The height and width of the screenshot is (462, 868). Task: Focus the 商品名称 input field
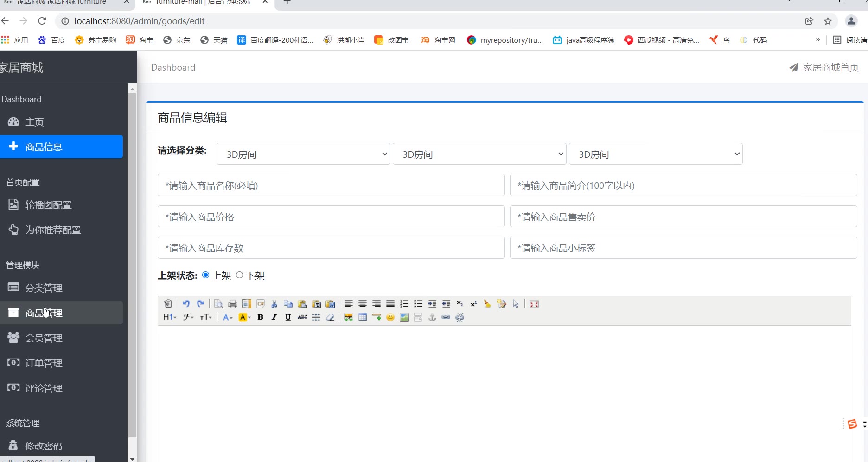pyautogui.click(x=331, y=185)
